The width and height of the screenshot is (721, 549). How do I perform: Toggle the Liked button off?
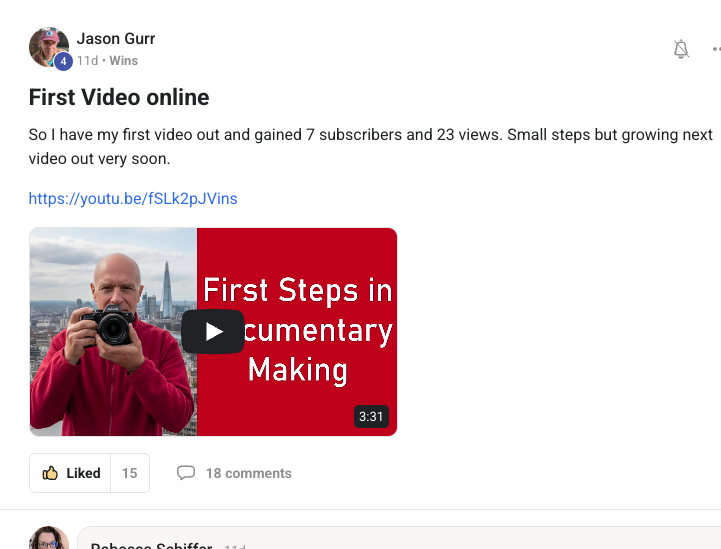click(x=70, y=473)
